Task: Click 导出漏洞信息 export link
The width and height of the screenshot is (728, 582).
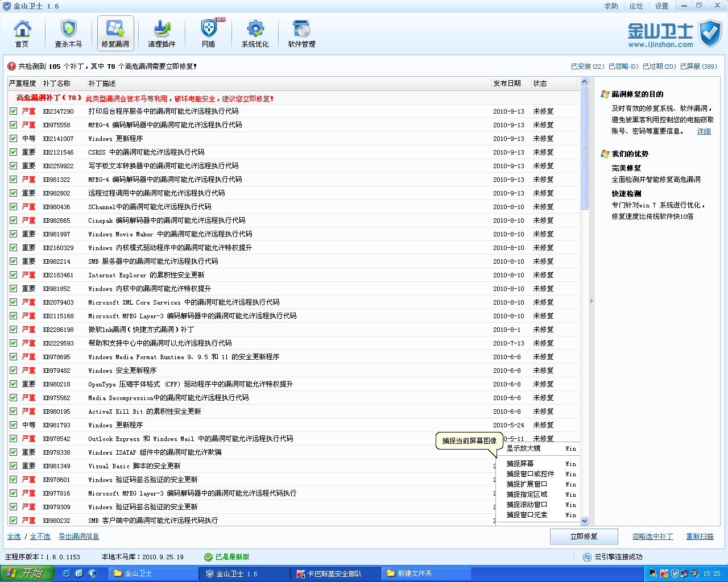Action: point(79,537)
